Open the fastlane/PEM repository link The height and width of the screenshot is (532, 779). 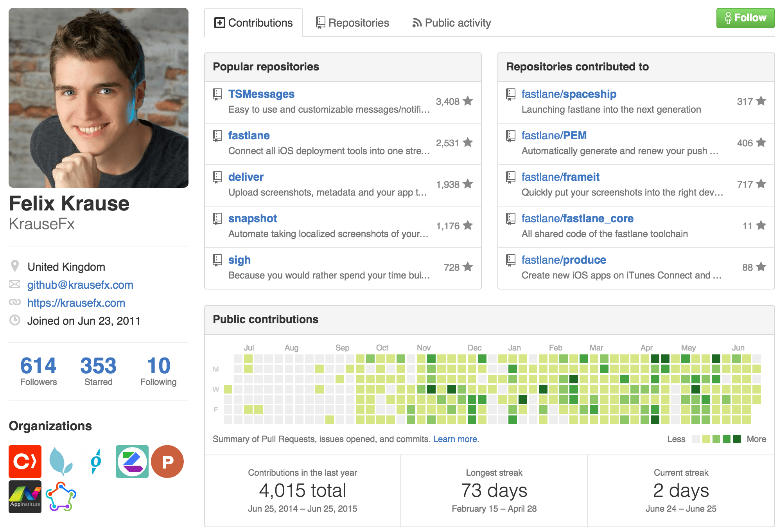(x=554, y=135)
